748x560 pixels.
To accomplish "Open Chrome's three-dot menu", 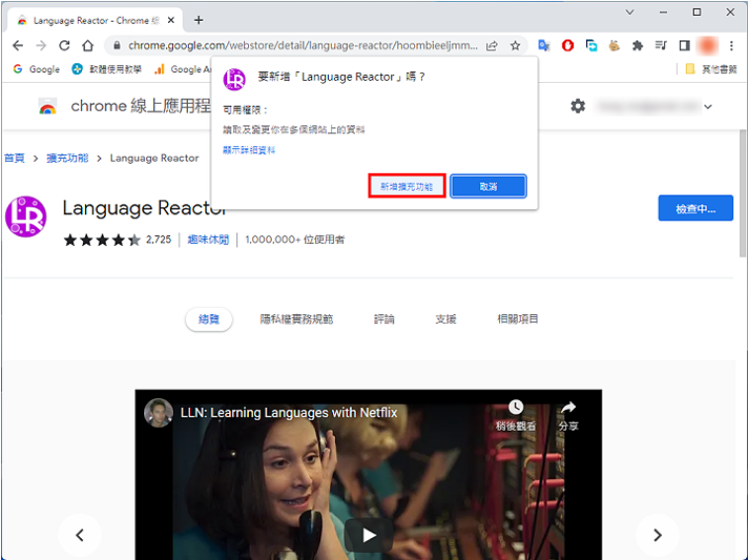I will (731, 45).
